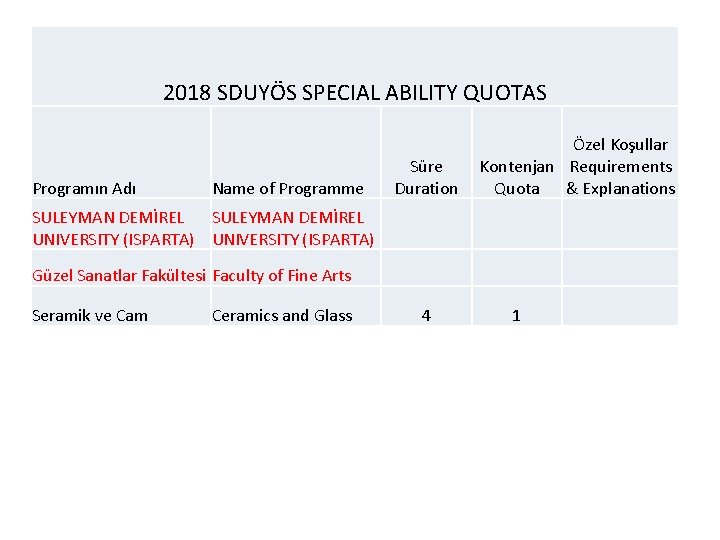Click the Ceramics and Glass cell
The height and width of the screenshot is (540, 720).
(296, 306)
